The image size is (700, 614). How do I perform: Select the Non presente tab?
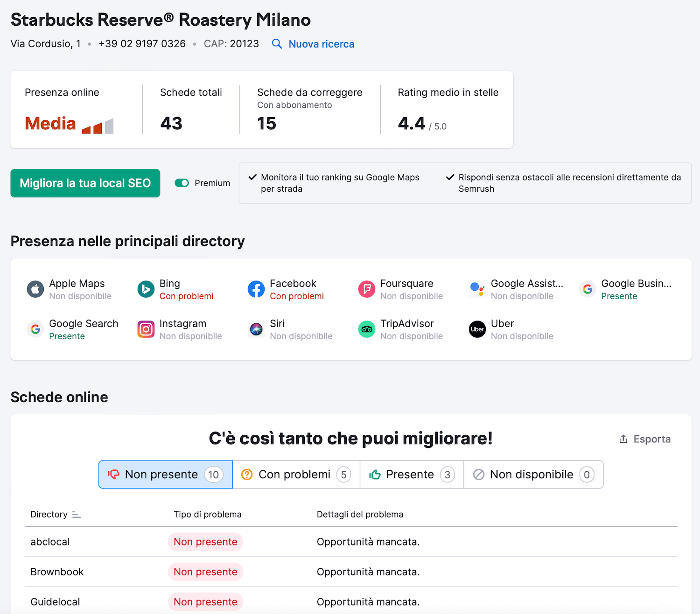click(166, 474)
